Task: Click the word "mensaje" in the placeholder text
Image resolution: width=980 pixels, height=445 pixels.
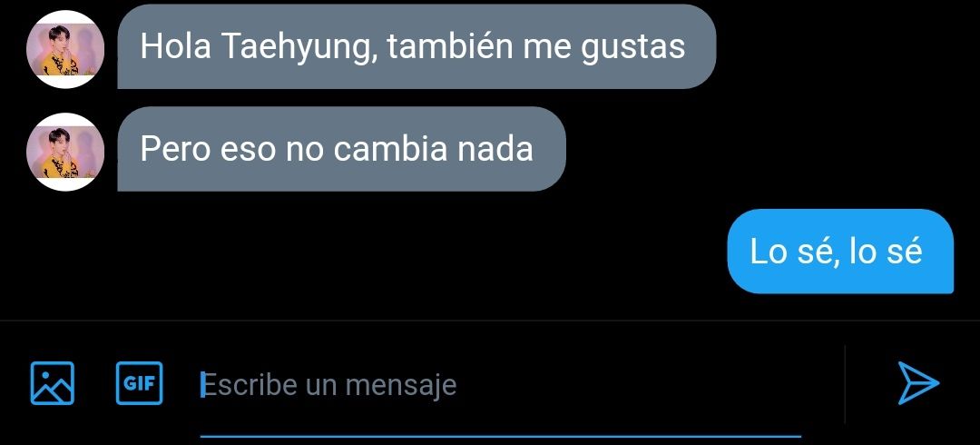Action: [401, 386]
